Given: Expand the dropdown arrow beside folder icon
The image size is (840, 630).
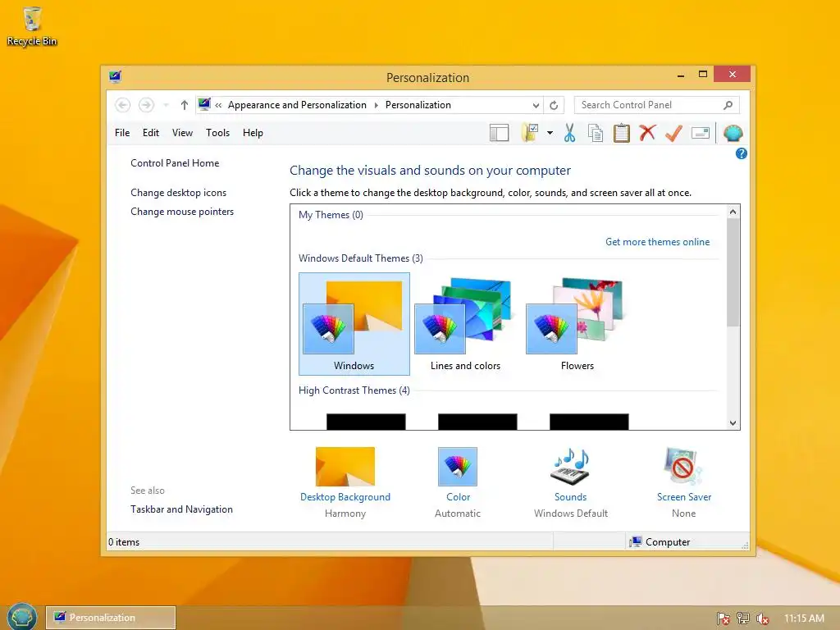Looking at the screenshot, I should click(550, 133).
